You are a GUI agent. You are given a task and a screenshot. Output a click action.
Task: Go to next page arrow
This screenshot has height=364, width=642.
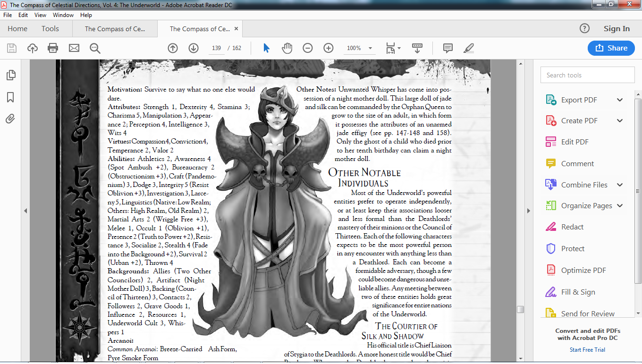coord(194,48)
